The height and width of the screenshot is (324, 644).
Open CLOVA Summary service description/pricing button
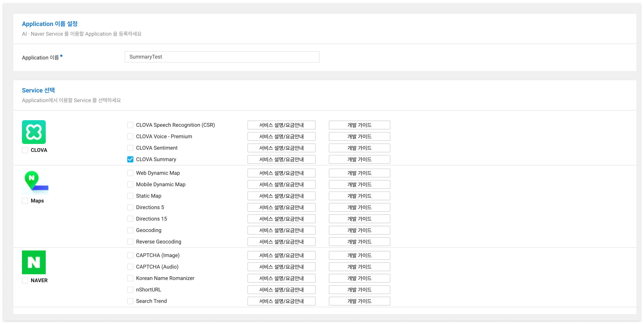click(x=281, y=159)
